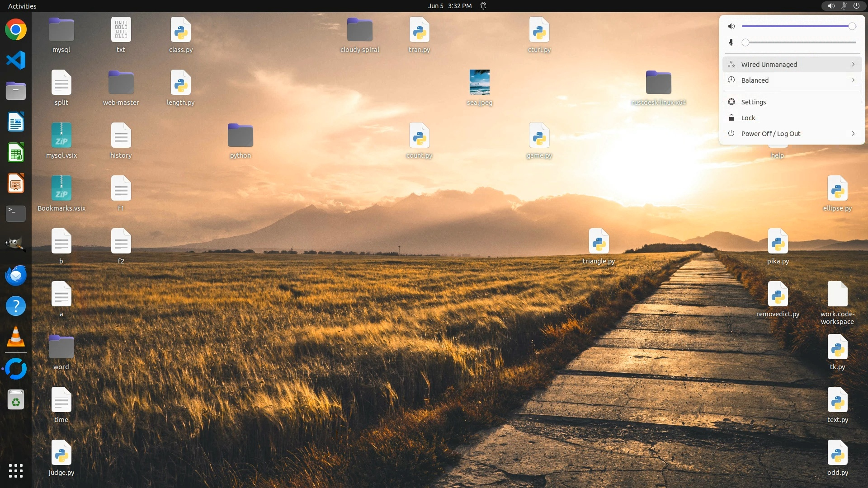
Task: Open LibreOffice Impress from dock
Action: click(x=16, y=183)
